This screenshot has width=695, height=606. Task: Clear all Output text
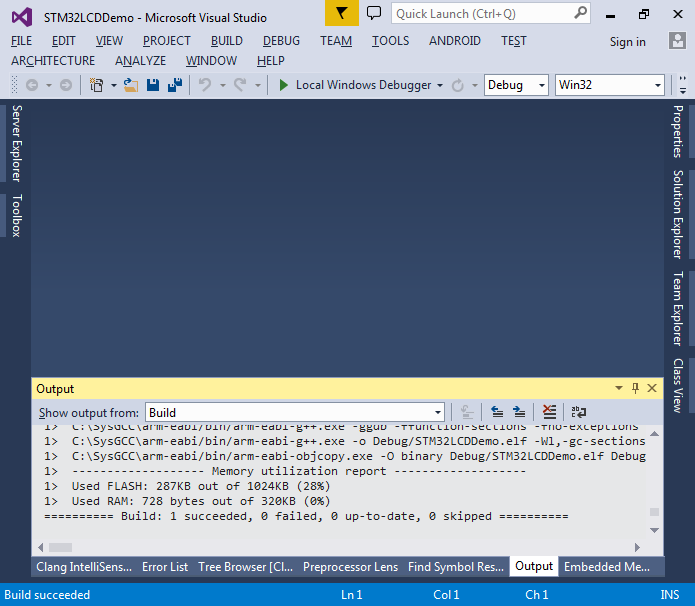[549, 412]
